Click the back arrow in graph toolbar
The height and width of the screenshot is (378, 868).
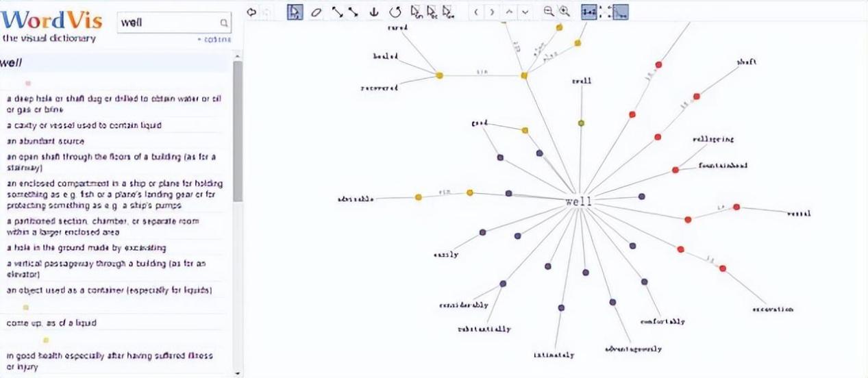(x=251, y=12)
